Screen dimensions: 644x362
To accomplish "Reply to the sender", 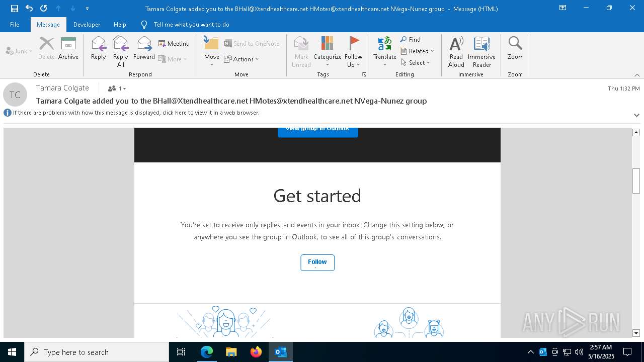I will (99, 49).
